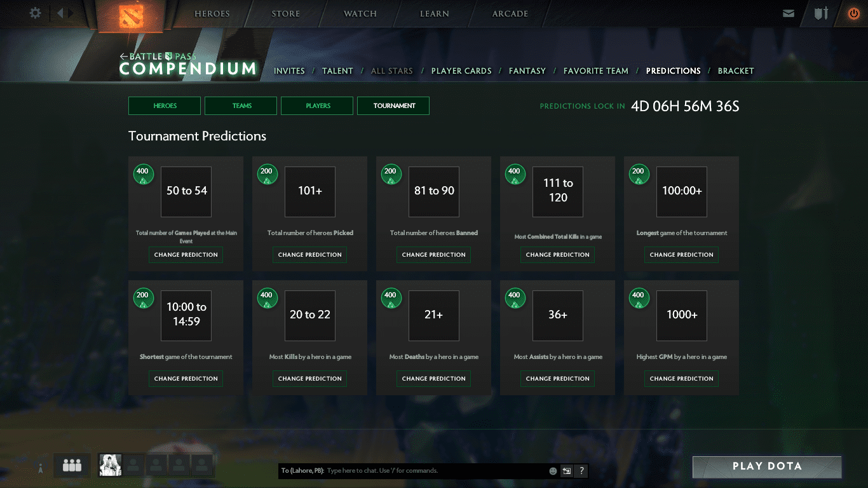Open the Fantasy tab

point(527,71)
